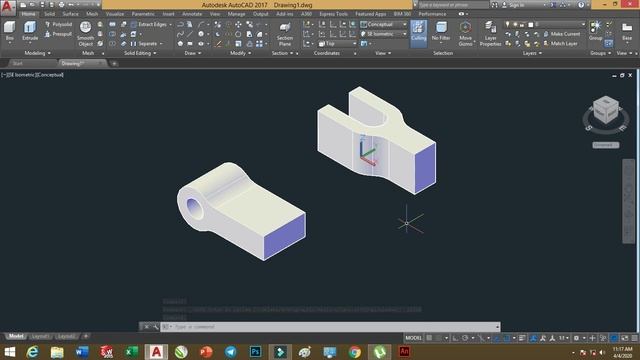Click the Separate solid tool
Screen dimensions: 640x360
(x=144, y=44)
